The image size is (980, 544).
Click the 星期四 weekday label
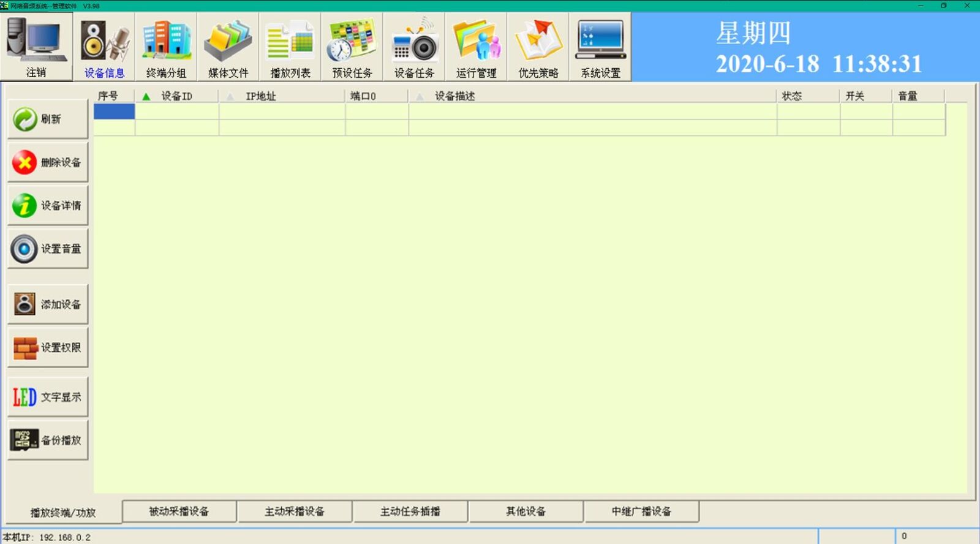pyautogui.click(x=753, y=33)
